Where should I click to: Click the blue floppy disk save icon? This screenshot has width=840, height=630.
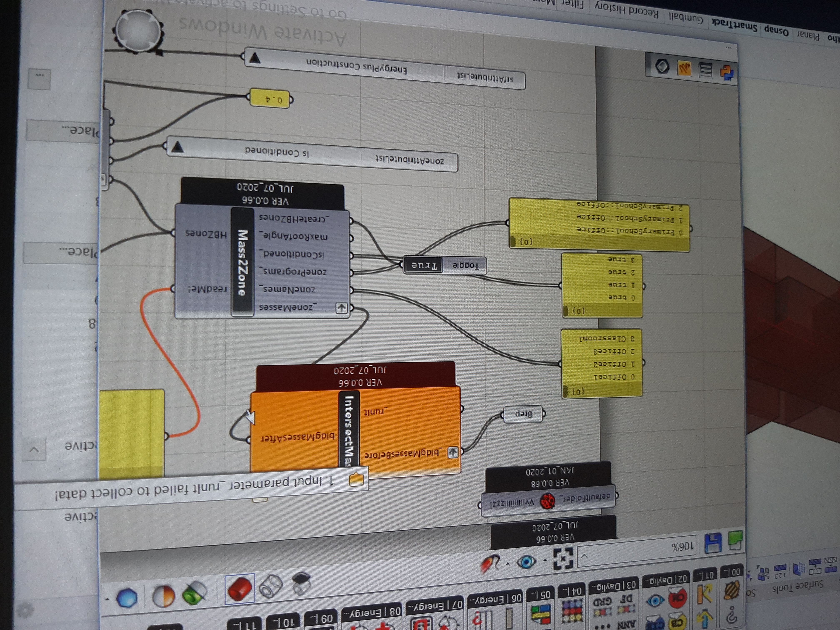[x=713, y=543]
